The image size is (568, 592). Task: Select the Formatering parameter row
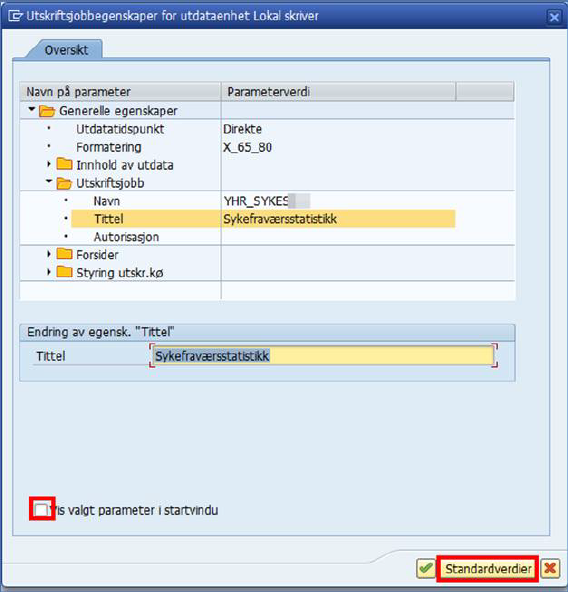click(x=267, y=147)
